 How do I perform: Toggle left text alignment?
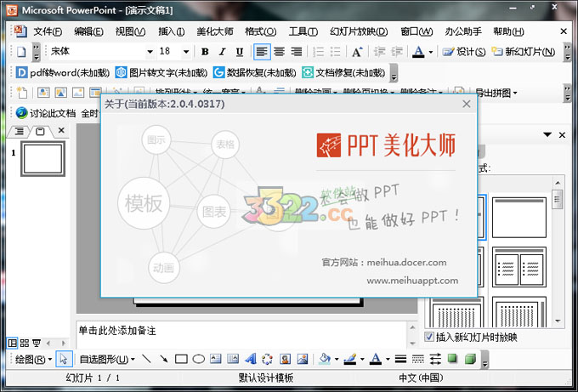pos(262,52)
